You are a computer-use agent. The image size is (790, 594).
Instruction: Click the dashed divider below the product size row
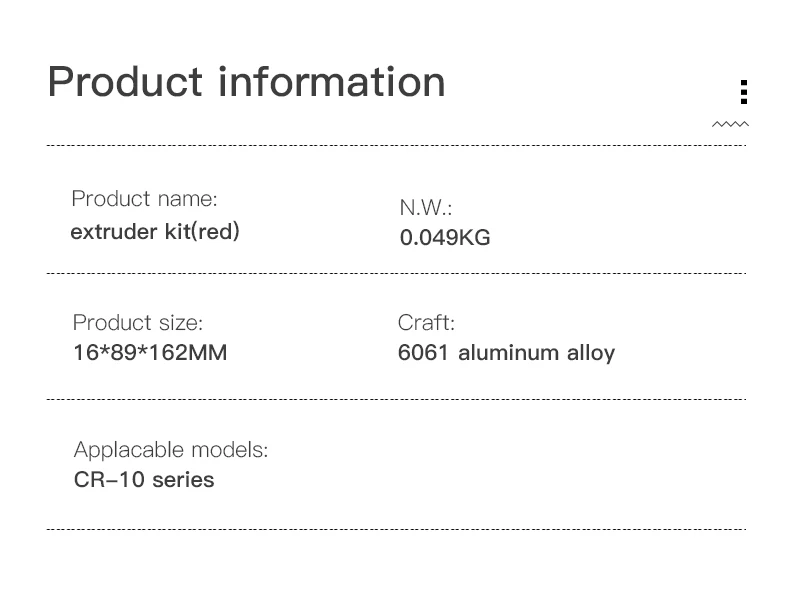tap(396, 399)
